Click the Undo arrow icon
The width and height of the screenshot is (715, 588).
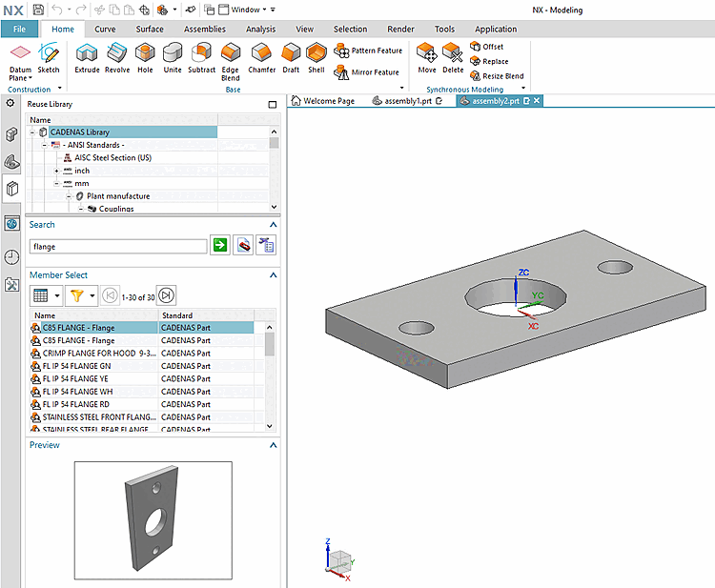click(57, 10)
